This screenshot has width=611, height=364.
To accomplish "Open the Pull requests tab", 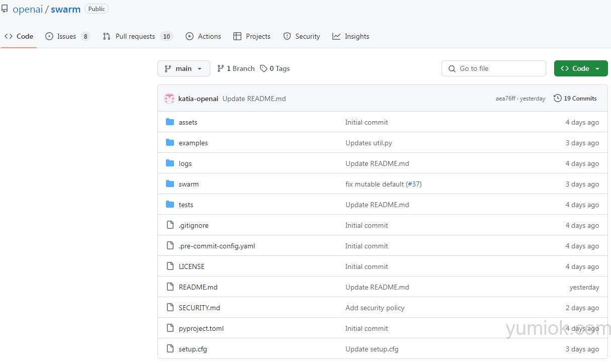I will tap(135, 36).
